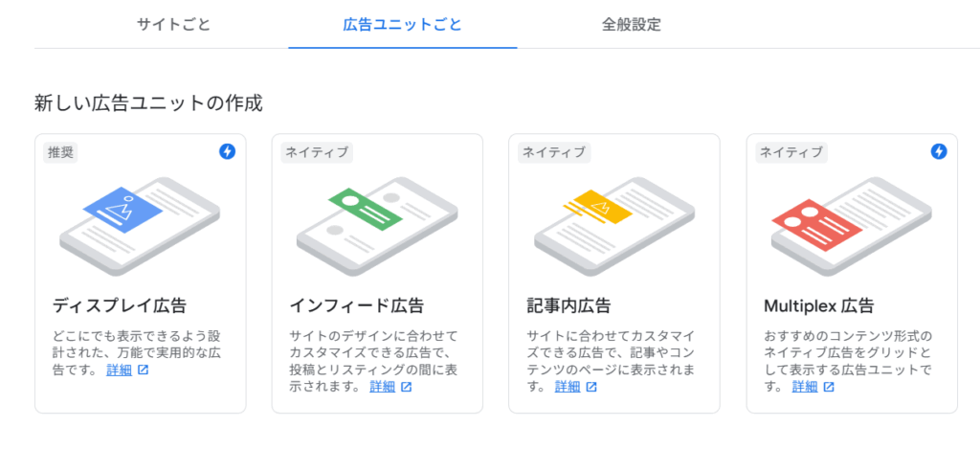Switch to the サイトごと tab
Image resolution: width=980 pixels, height=449 pixels.
tap(173, 25)
